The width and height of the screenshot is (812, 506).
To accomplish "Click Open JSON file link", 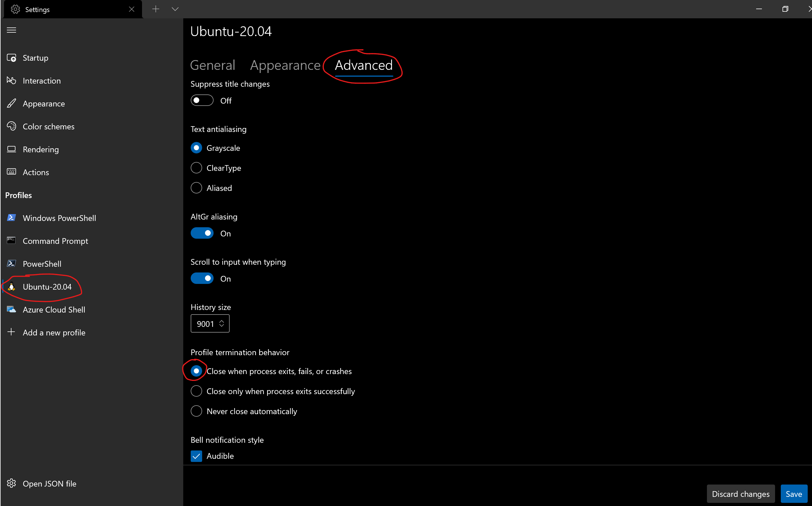I will pyautogui.click(x=50, y=484).
